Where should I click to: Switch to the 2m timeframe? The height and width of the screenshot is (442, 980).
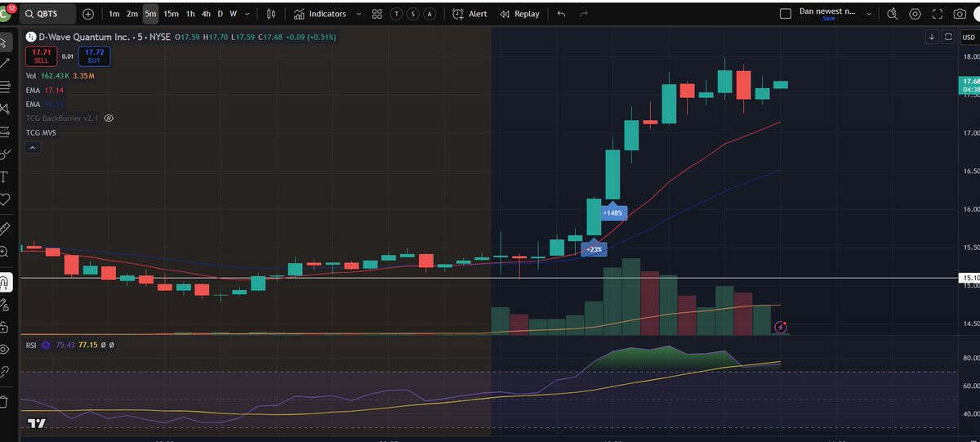131,14
